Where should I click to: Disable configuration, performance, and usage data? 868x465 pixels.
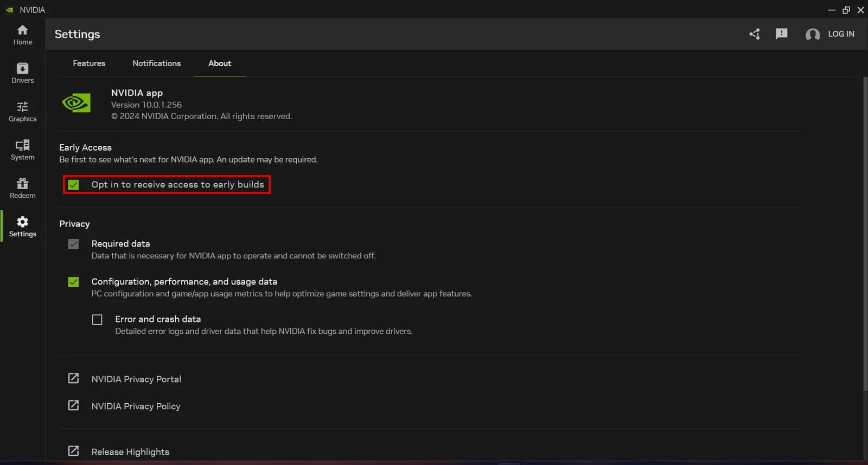(x=74, y=282)
